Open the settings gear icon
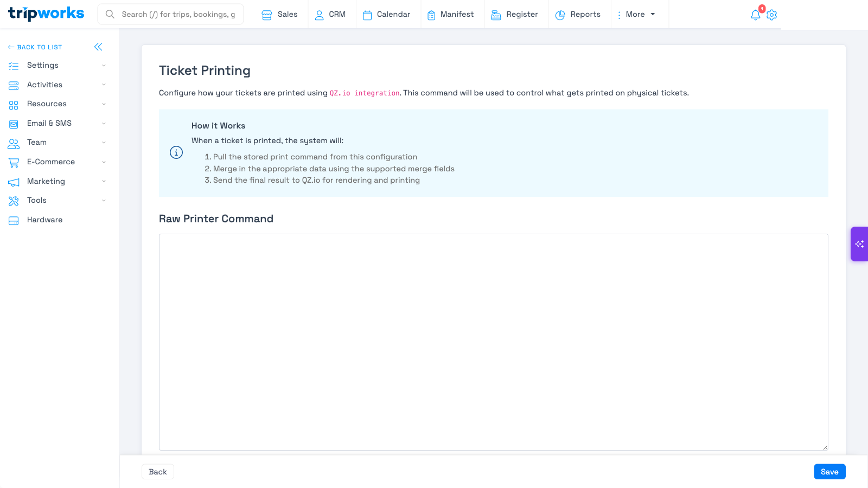This screenshot has height=488, width=868. point(772,15)
